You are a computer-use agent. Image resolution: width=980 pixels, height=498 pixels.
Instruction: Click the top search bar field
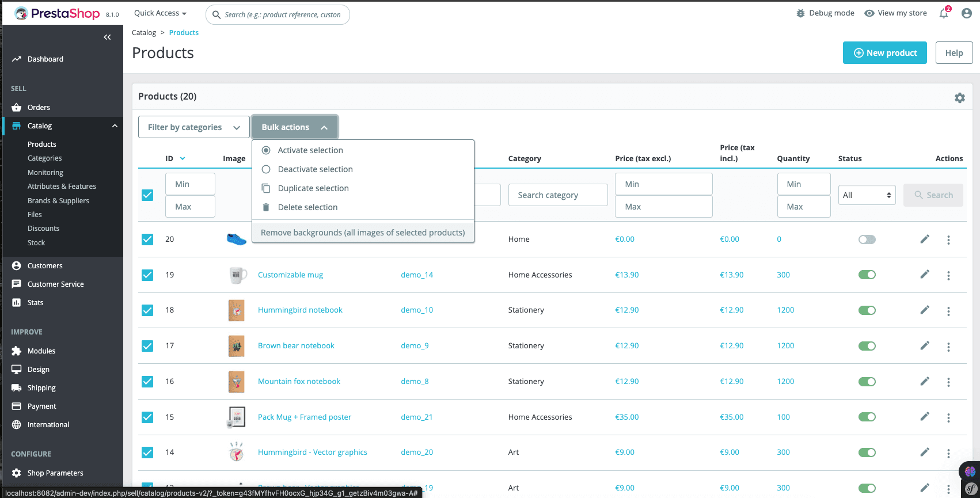click(278, 14)
